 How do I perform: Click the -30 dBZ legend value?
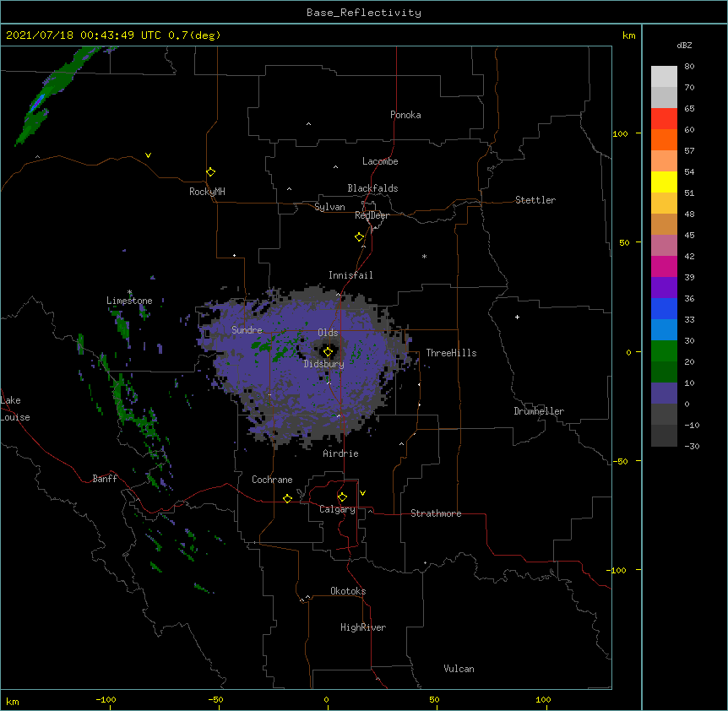point(692,446)
